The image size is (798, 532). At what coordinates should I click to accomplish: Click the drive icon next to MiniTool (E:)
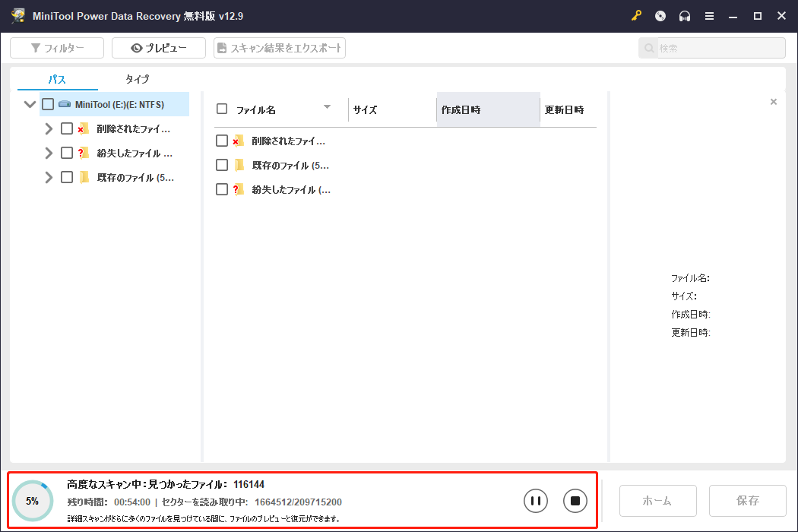(x=65, y=104)
